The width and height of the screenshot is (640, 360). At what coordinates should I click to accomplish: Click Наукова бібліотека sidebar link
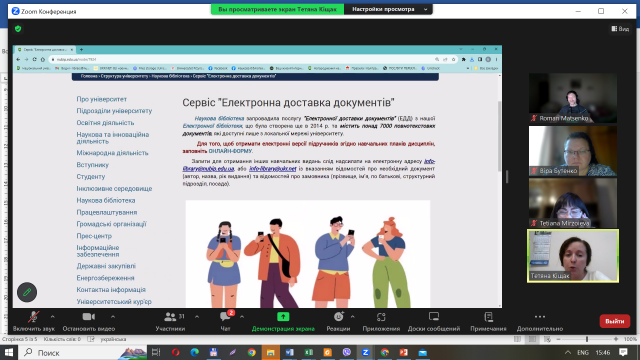pyautogui.click(x=106, y=200)
